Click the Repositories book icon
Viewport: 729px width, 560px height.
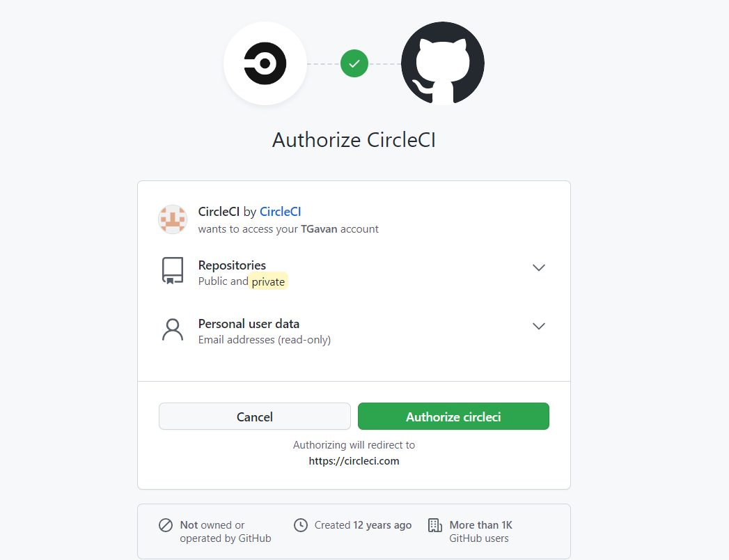tap(173, 271)
